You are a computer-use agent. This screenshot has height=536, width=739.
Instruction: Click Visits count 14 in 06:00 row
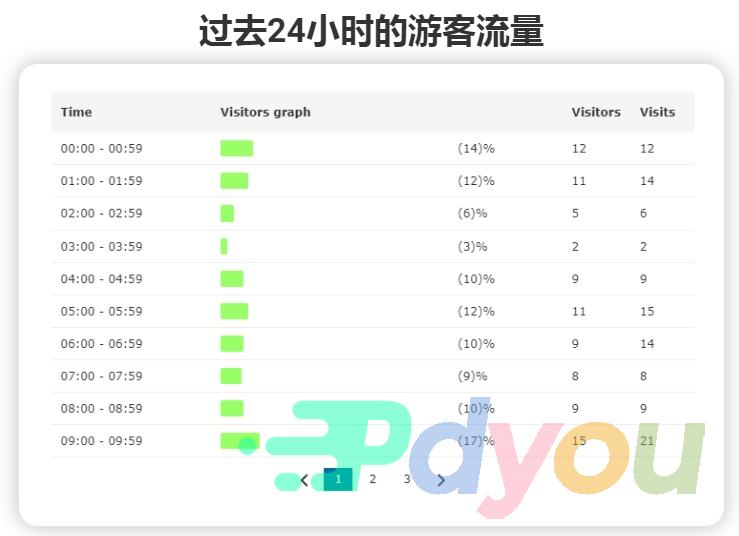coord(647,344)
